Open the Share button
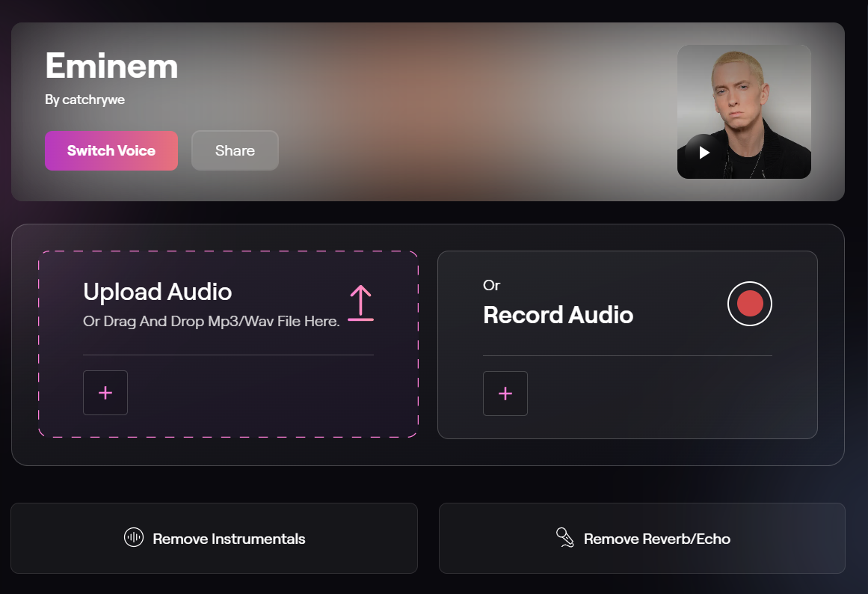 tap(235, 150)
